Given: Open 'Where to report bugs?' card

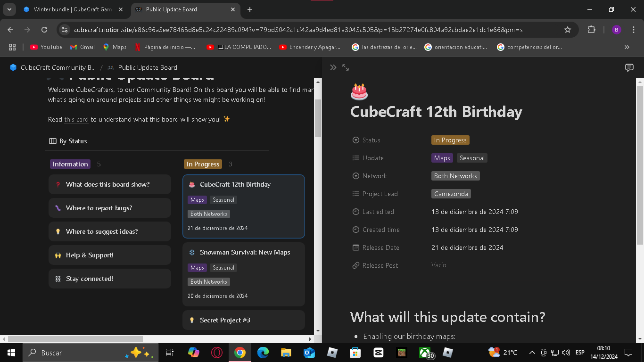Looking at the screenshot, I should coord(110,208).
